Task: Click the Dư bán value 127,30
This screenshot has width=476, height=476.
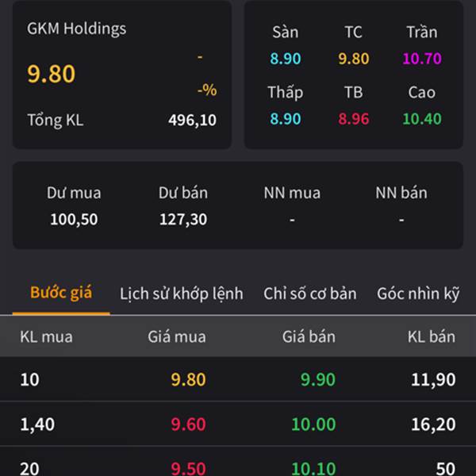Action: coord(183,219)
